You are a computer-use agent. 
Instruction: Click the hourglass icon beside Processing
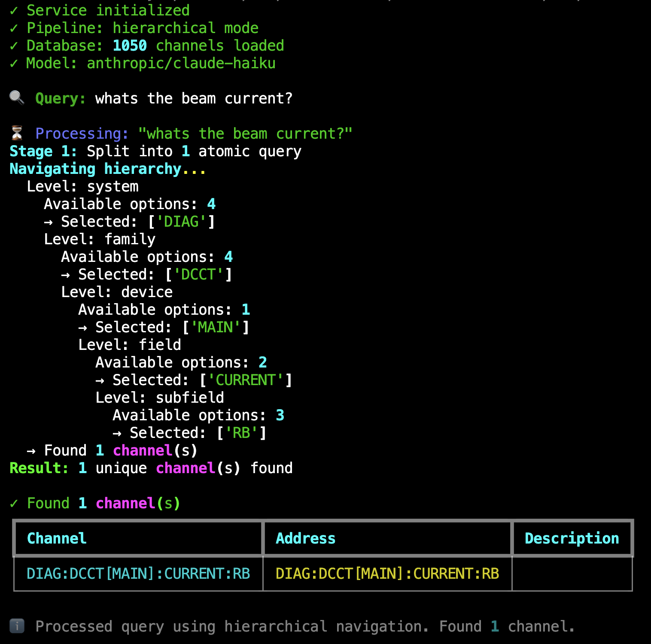(x=17, y=133)
